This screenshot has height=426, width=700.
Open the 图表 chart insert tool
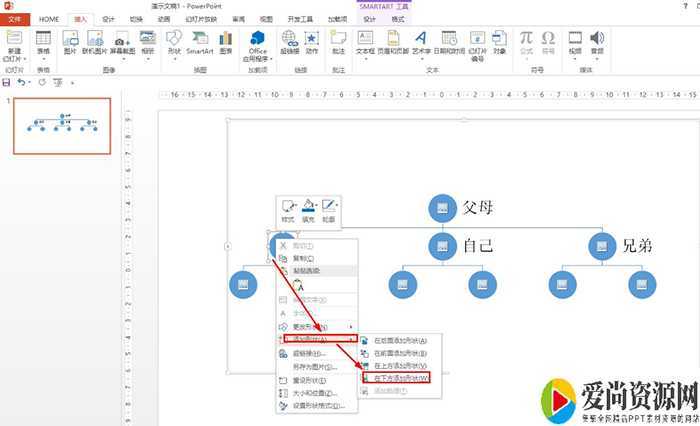click(226, 42)
